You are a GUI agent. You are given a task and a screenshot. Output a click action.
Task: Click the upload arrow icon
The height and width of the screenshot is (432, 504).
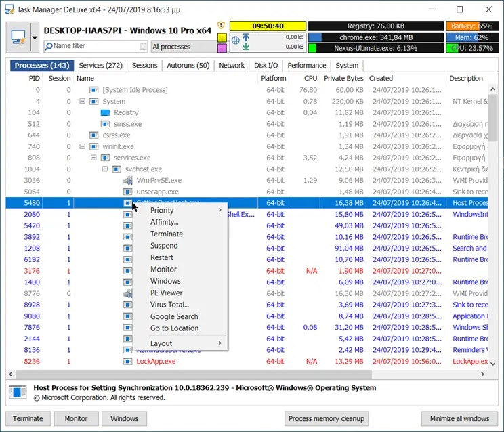[246, 37]
